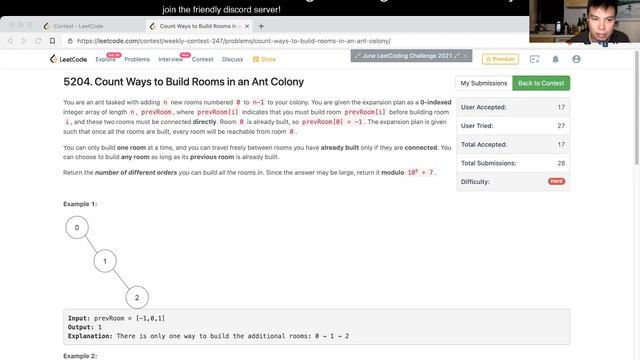Click the User Accepted row
This screenshot has width=640, height=360.
pyautogui.click(x=513, y=107)
